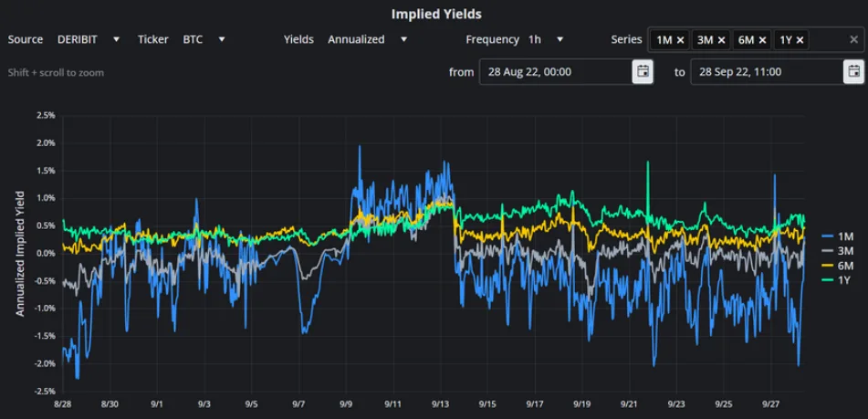Clear all selected series with the X
Viewport: 868px width, 419px height.
point(854,39)
